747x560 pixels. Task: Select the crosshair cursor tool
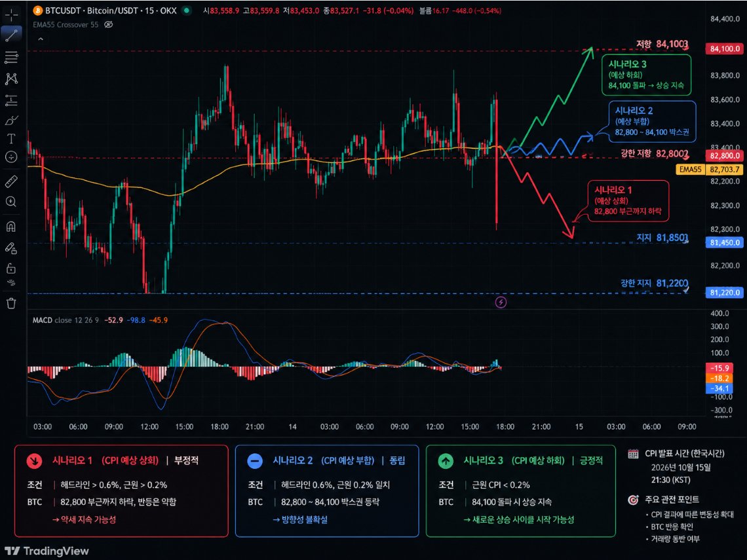tap(11, 14)
